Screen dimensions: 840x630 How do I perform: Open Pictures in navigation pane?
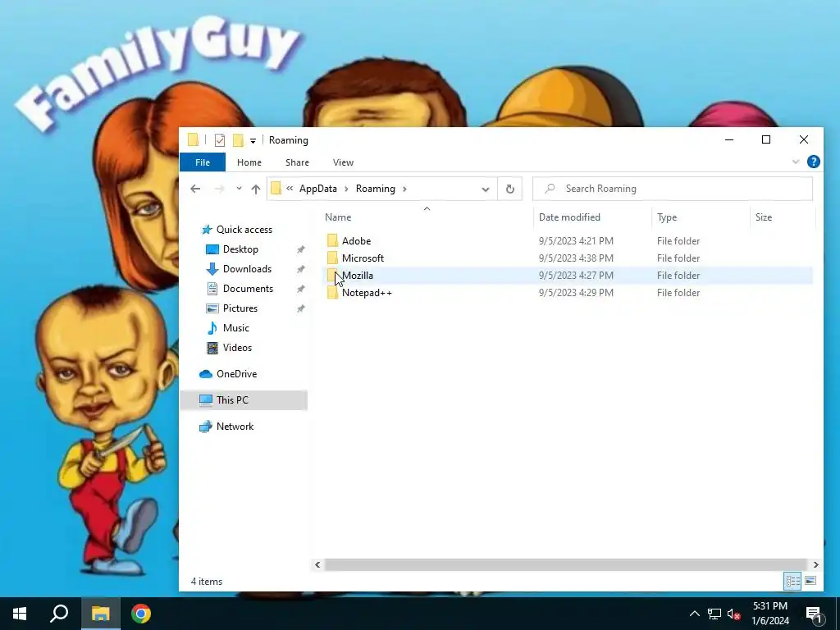pyautogui.click(x=240, y=308)
